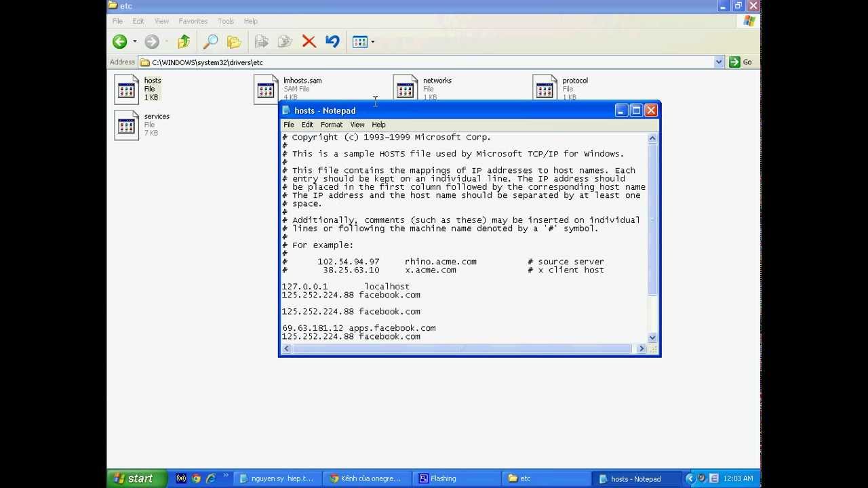
Task: Click Notepad vertical scrollbar down arrow
Action: [x=652, y=337]
